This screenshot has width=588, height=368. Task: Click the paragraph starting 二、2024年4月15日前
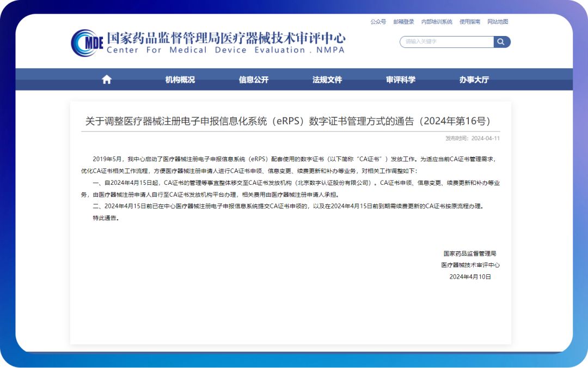pos(289,206)
